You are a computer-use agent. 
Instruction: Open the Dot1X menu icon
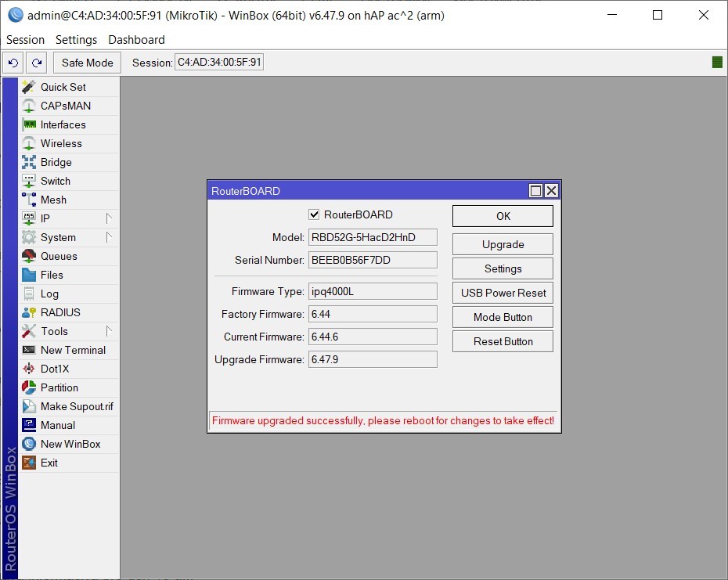[29, 369]
